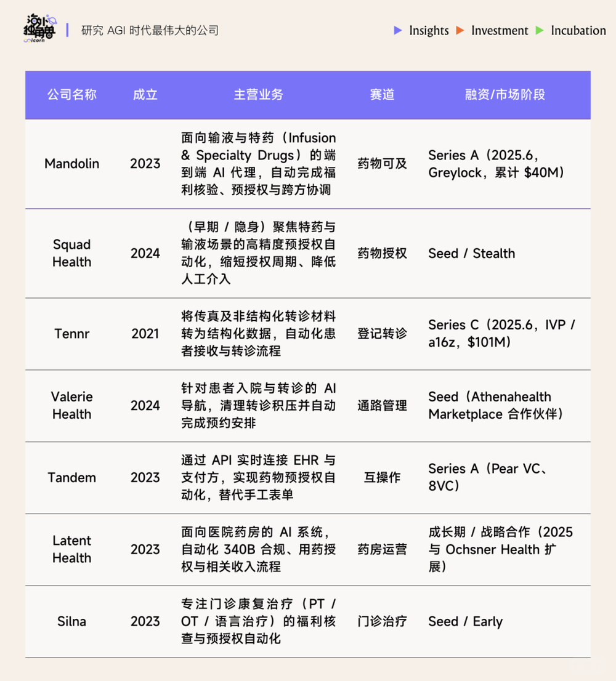This screenshot has width=616, height=681.
Task: Expand the Mandolin row
Action: 72,164
